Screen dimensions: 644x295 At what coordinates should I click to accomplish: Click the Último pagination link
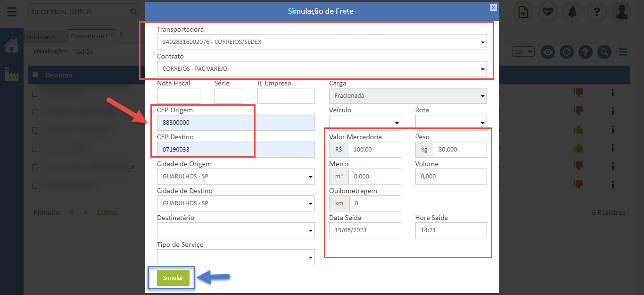tap(107, 212)
